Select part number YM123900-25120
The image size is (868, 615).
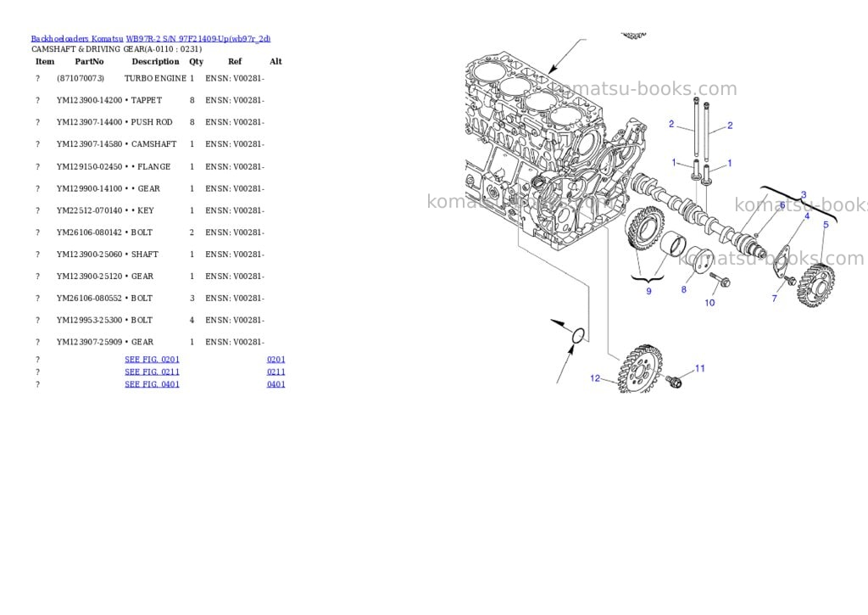coord(89,276)
